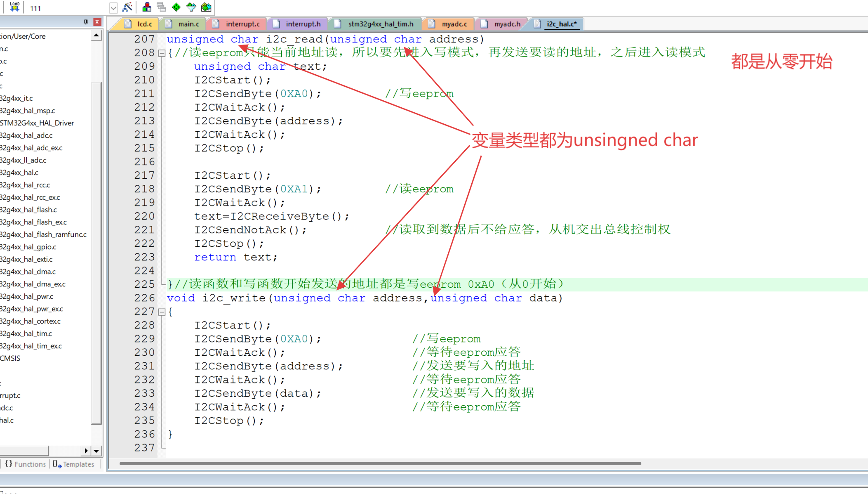Open the stm32g4xx_hal_tim.h tab
The image size is (868, 494).
pyautogui.click(x=380, y=24)
